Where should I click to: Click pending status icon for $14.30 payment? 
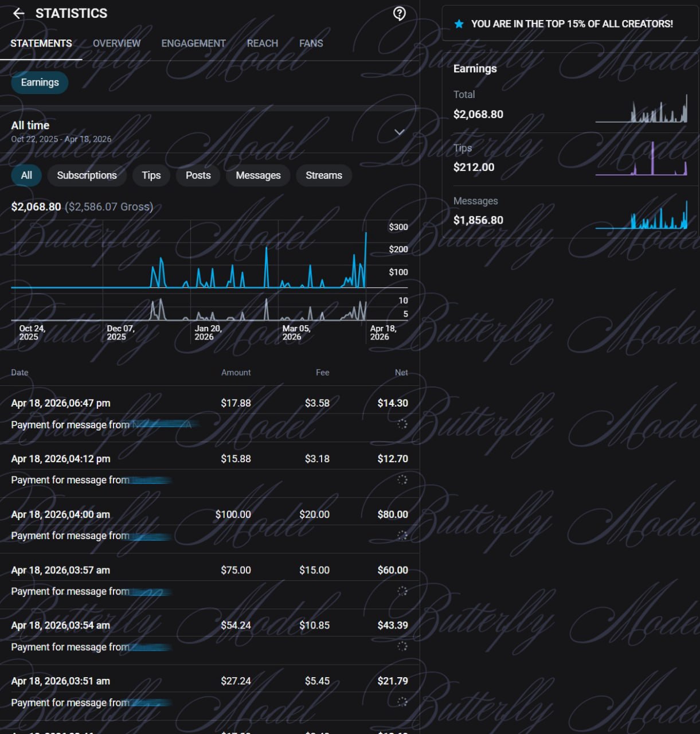(x=402, y=424)
